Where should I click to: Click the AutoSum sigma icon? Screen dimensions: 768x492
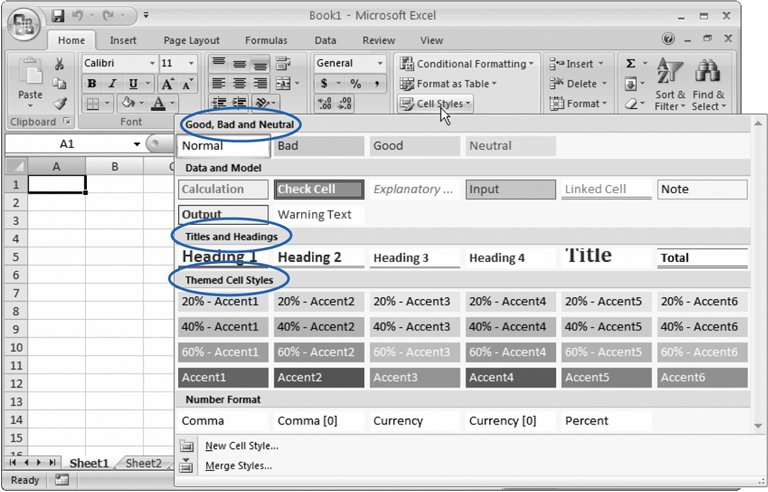pyautogui.click(x=631, y=64)
